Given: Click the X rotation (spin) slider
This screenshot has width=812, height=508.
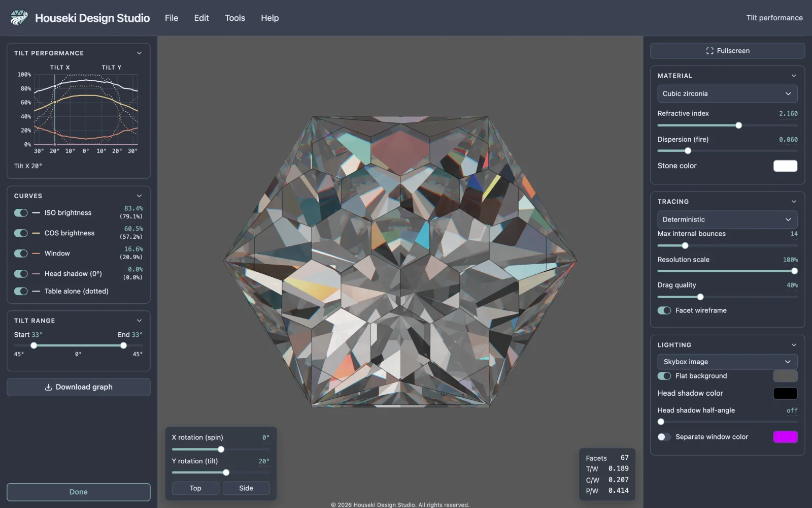Looking at the screenshot, I should tap(221, 449).
